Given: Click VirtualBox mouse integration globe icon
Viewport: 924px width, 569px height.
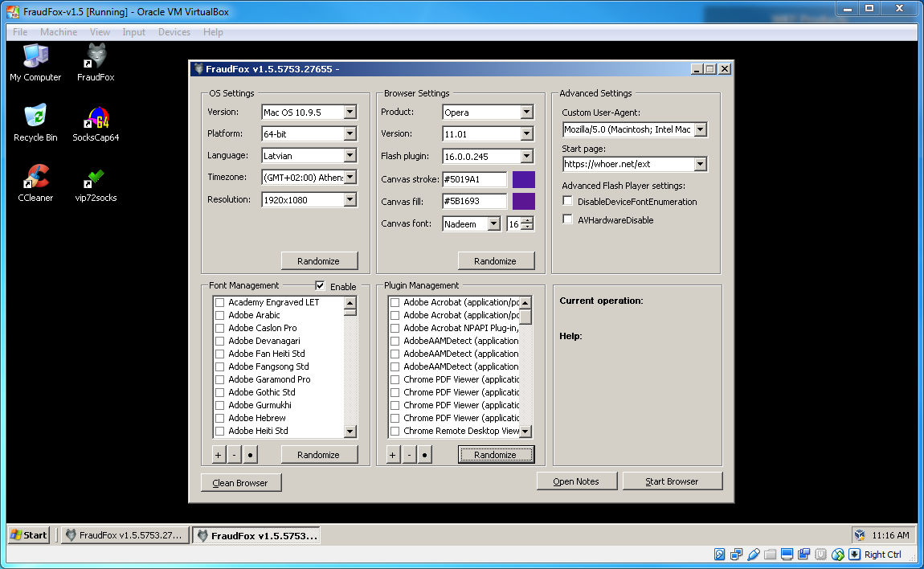Looking at the screenshot, I should [x=838, y=555].
